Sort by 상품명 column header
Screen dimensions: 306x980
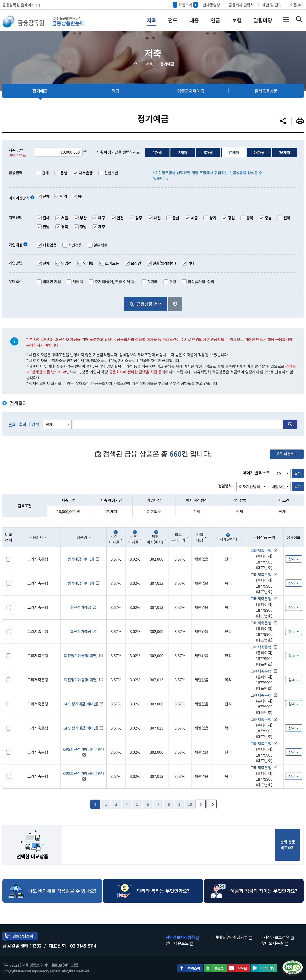(83, 537)
